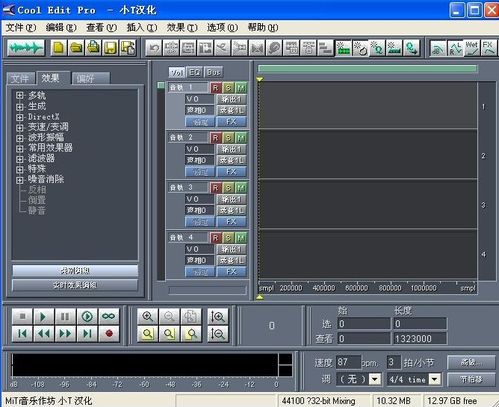Click the FX button on track 1
The image size is (499, 407).
tap(231, 122)
